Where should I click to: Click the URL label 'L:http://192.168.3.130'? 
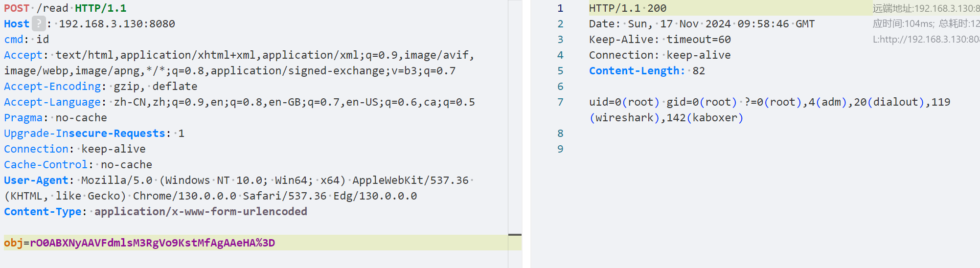(x=926, y=40)
